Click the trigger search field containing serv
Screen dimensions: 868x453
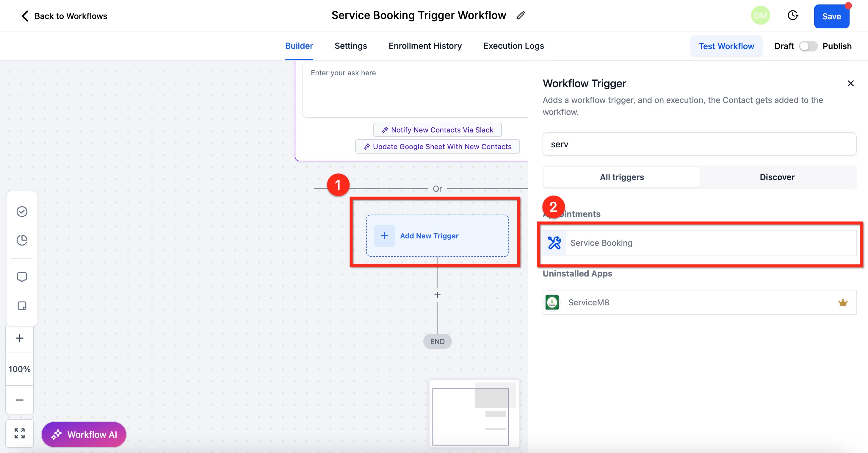tap(699, 144)
